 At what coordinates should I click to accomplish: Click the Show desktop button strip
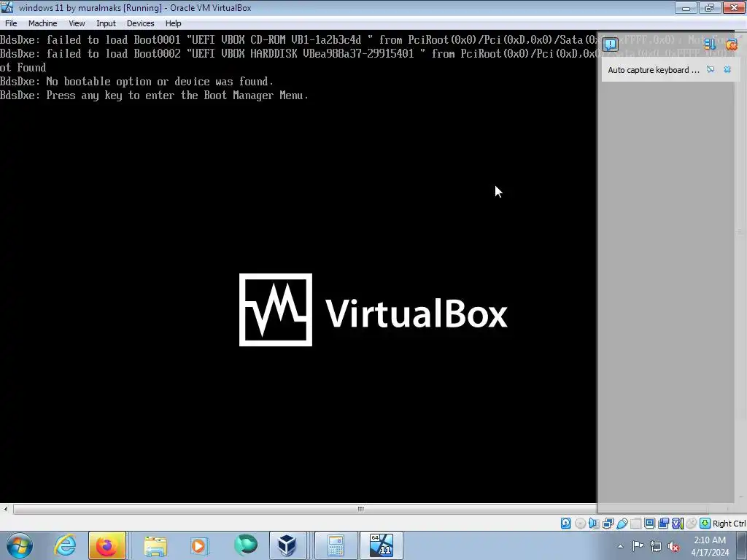743,546
